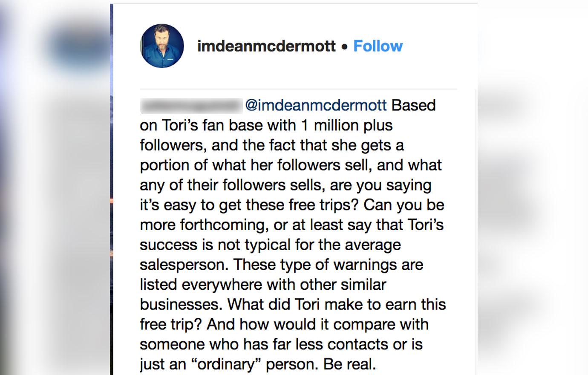Image resolution: width=588 pixels, height=375 pixels.
Task: Click the bullet separator before Follow
Action: click(x=344, y=47)
